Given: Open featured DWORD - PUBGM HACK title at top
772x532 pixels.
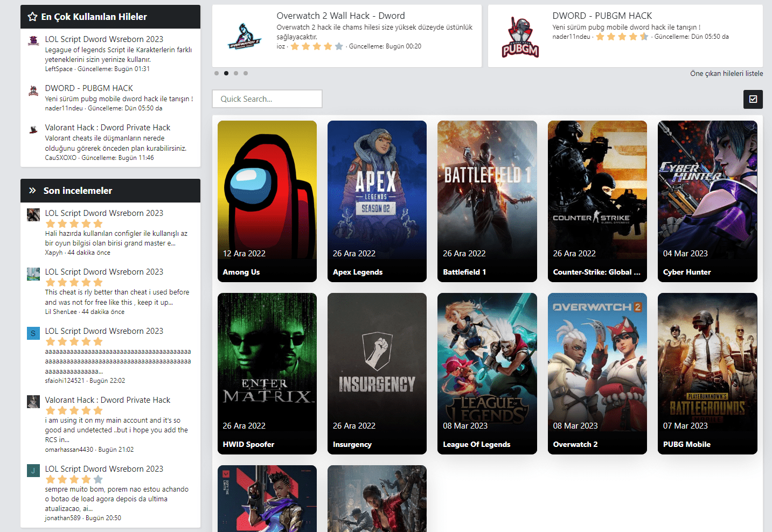Looking at the screenshot, I should pyautogui.click(x=602, y=16).
